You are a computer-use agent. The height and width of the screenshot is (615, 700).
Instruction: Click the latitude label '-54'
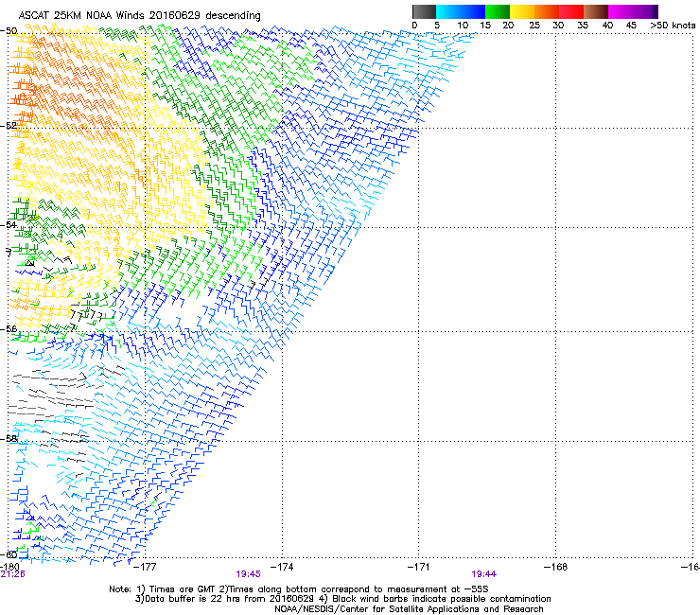click(9, 225)
